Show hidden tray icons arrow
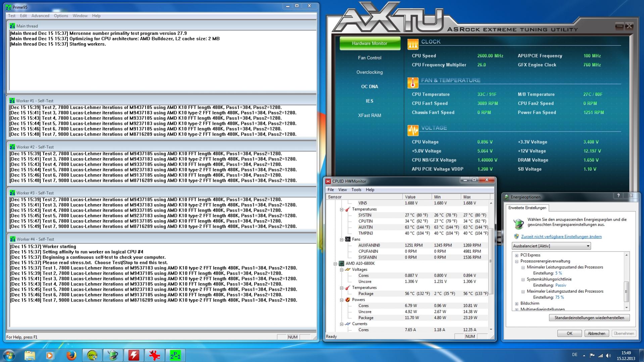Image resolution: width=644 pixels, height=362 pixels. pos(584,356)
